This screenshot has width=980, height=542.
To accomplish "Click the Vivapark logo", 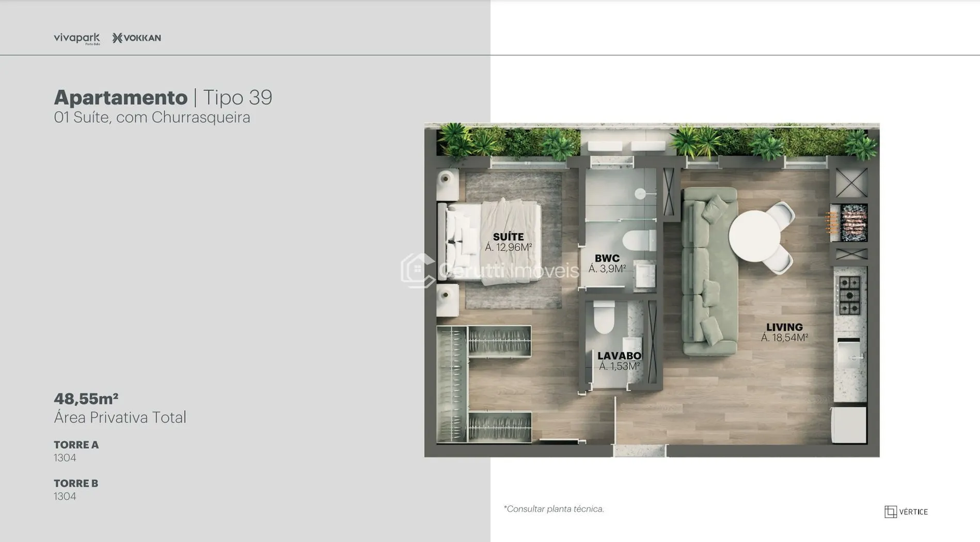I will click(76, 39).
